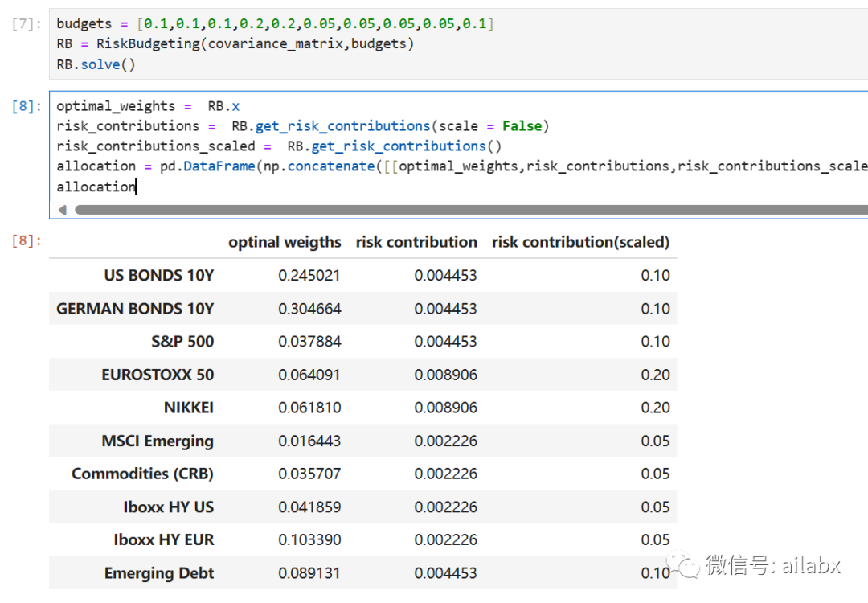Screen dimensions: 868x603
Task: Click the S&P 500 row label
Action: click(182, 342)
